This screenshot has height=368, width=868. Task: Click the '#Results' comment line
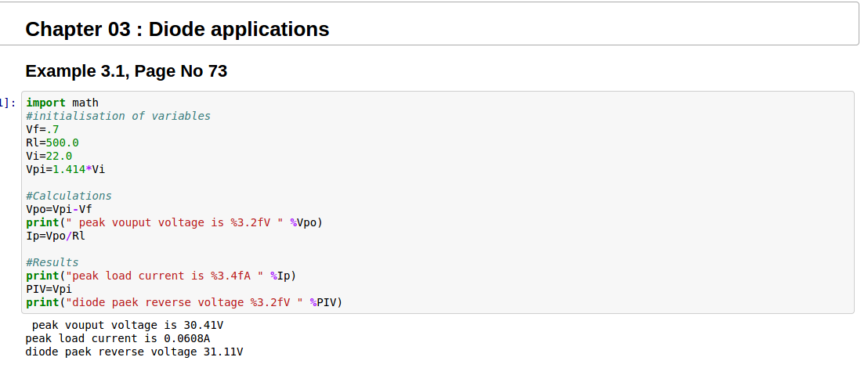coord(52,262)
